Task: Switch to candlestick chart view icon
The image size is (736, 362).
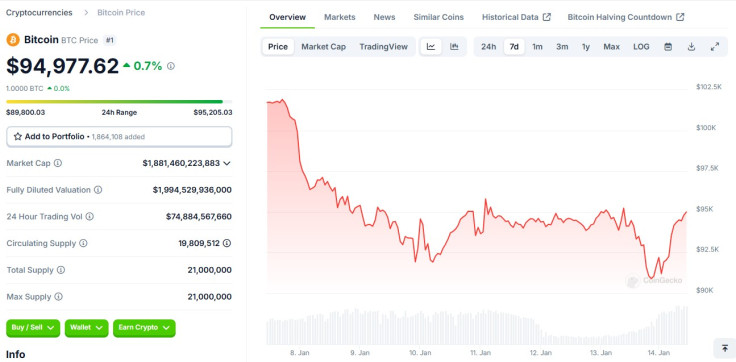Action: click(x=454, y=46)
